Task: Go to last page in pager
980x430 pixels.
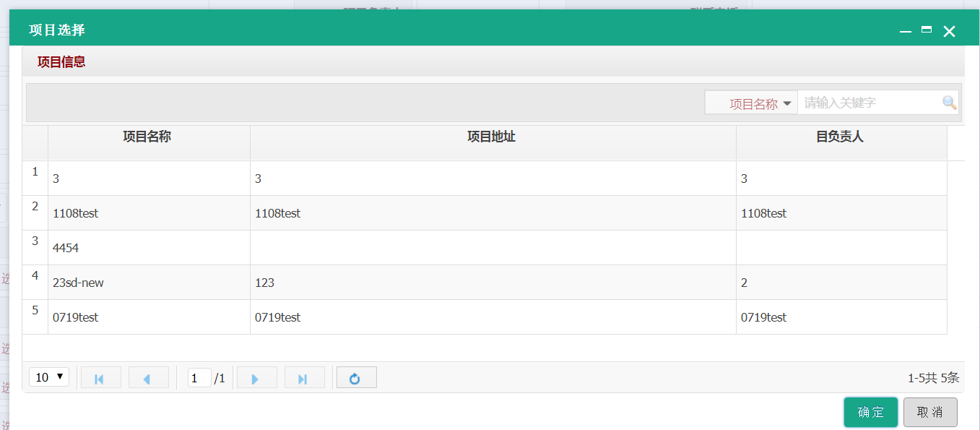Action: pos(304,378)
